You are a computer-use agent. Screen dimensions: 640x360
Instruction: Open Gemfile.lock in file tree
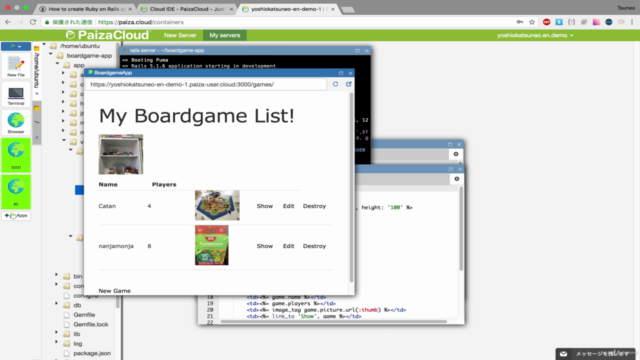(x=91, y=324)
